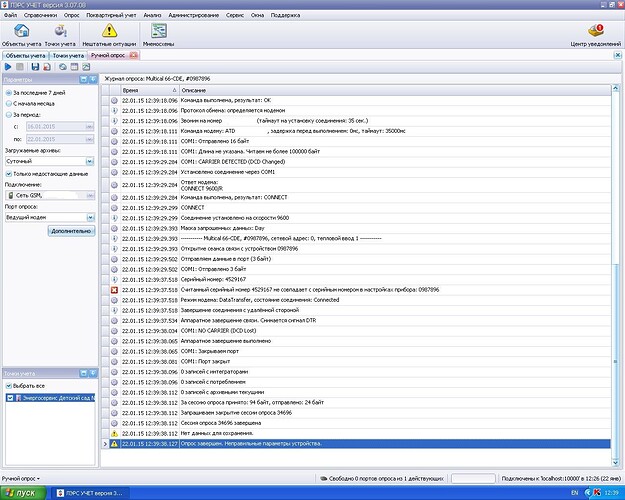Click the table view icon in the poll toolbar

coord(74,67)
